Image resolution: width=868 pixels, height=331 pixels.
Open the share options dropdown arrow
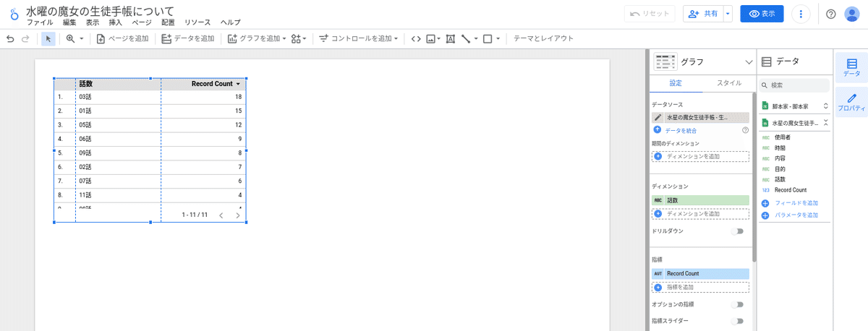coord(728,14)
